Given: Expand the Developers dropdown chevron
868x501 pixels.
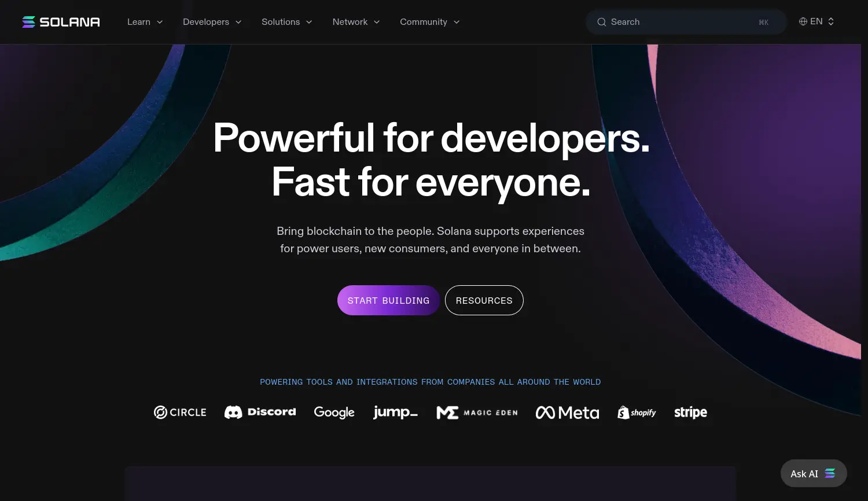Looking at the screenshot, I should click(x=238, y=22).
